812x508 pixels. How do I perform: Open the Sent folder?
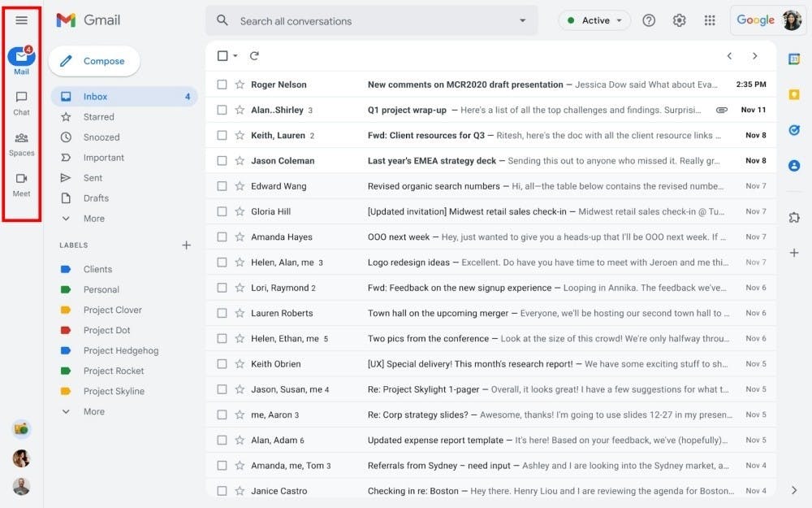[x=93, y=178]
